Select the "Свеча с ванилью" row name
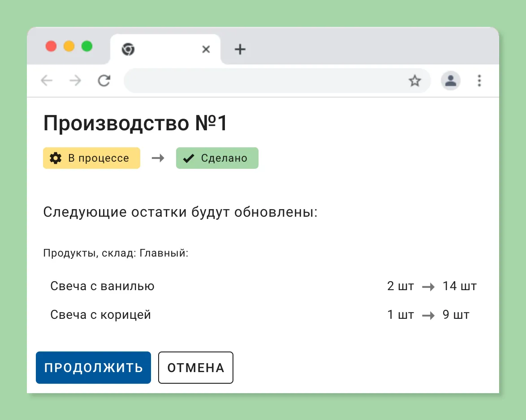526x420 pixels. (102, 286)
